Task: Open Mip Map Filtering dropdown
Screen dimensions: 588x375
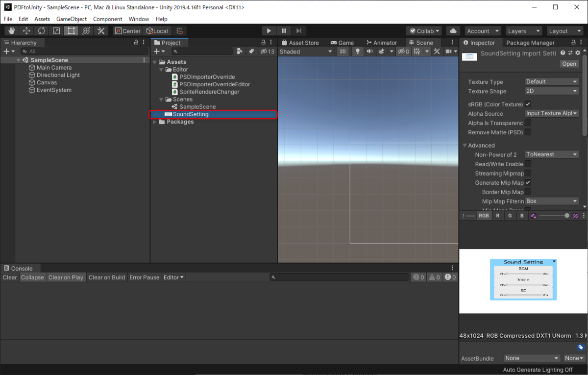Action: coord(552,201)
